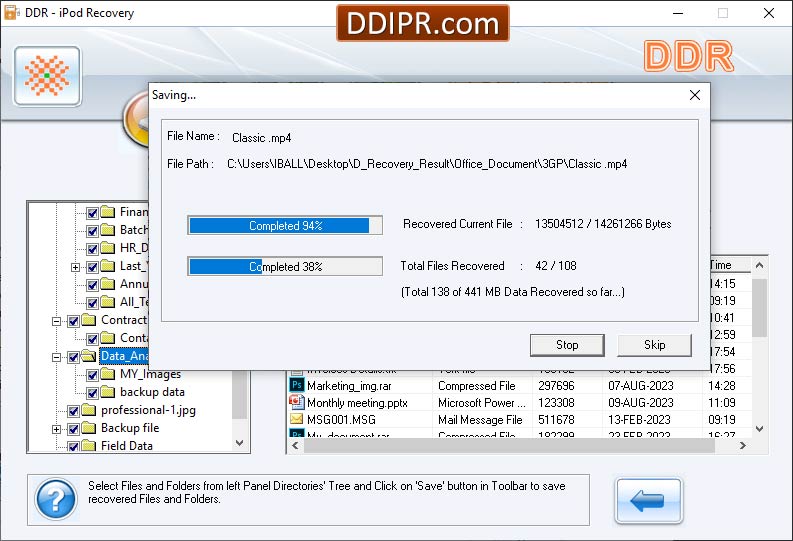Uncheck the Finan folder checkbox
793x541 pixels.
tap(92, 213)
